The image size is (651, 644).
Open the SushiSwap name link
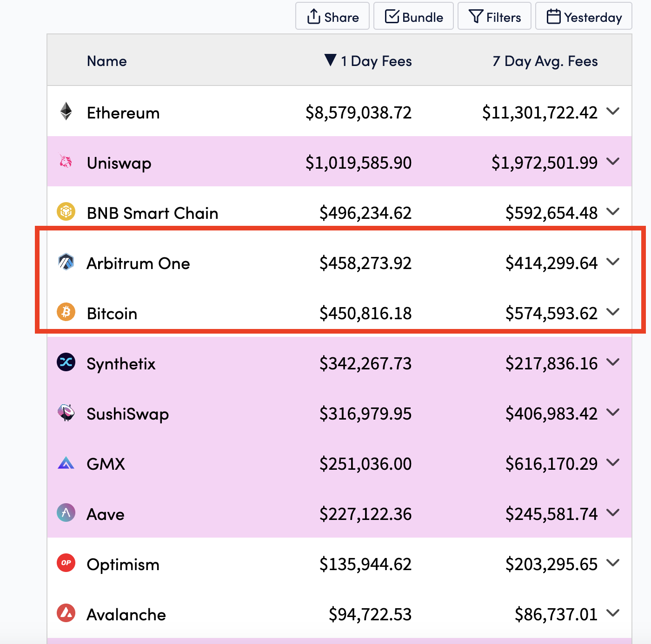point(128,414)
